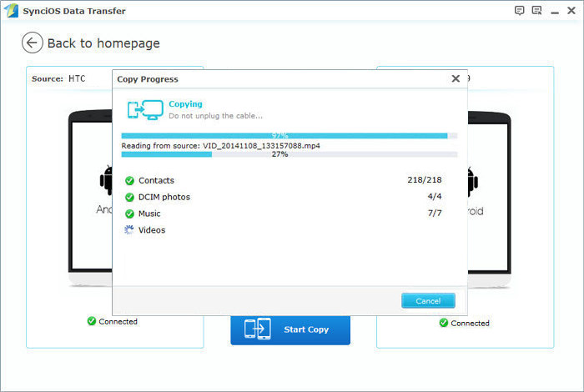Click the green check beside Contacts
Image resolution: width=584 pixels, height=392 pixels.
coord(129,181)
